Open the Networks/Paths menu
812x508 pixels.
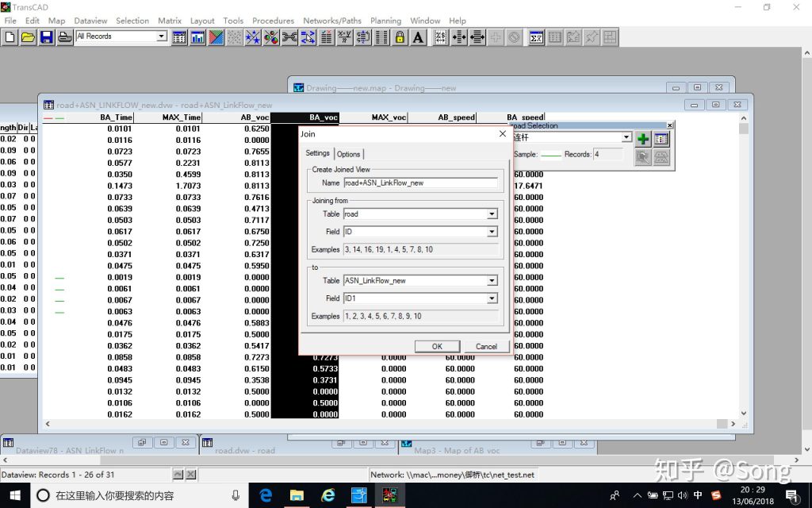coord(332,21)
